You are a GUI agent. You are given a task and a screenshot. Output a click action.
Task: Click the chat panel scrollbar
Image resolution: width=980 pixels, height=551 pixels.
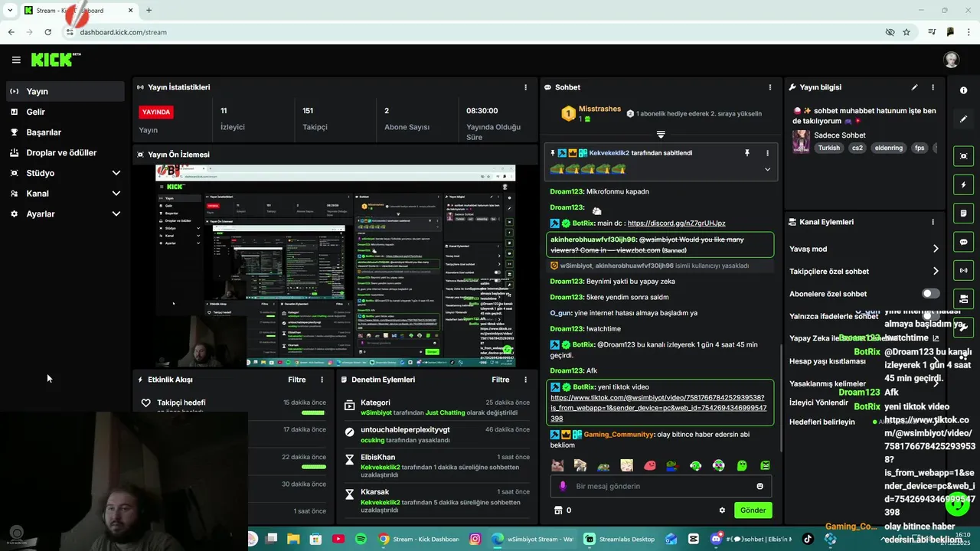780,398
